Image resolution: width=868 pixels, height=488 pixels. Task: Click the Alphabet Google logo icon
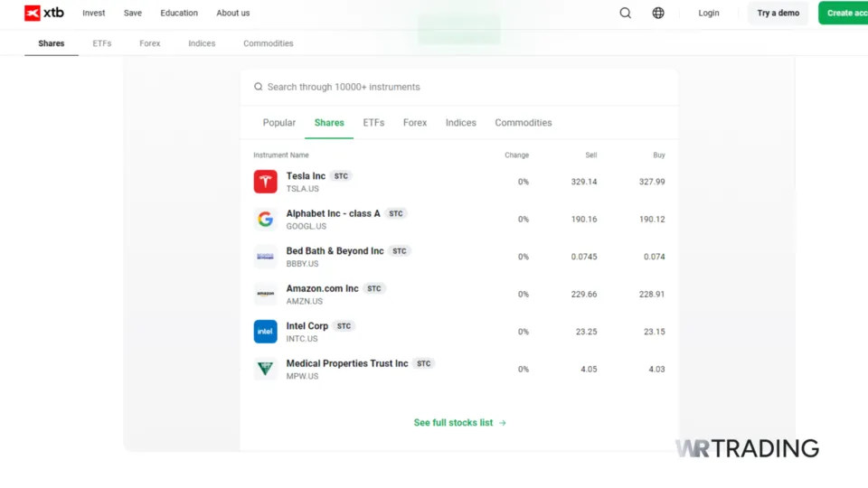[265, 219]
